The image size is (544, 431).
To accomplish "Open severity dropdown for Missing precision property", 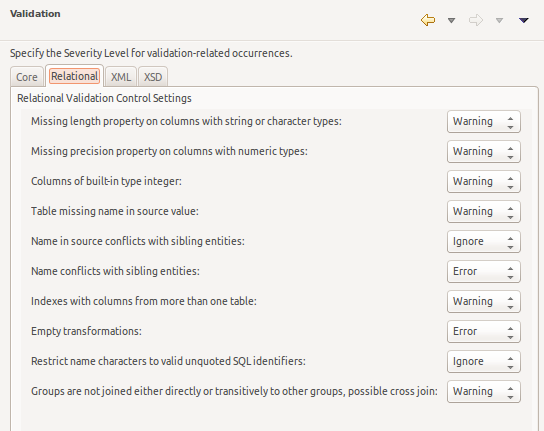I will [x=484, y=151].
